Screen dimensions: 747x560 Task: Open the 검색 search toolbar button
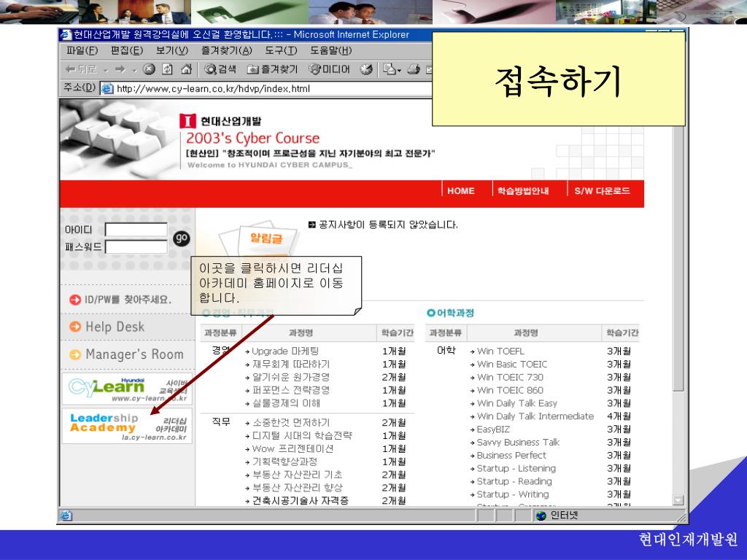pyautogui.click(x=220, y=69)
